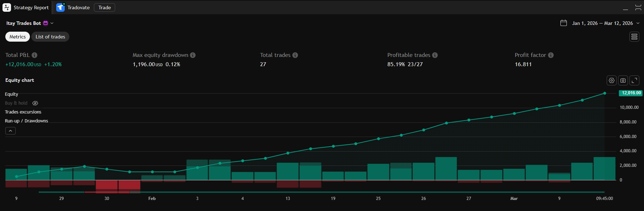Open equity chart settings icon
The image size is (644, 211).
pos(612,80)
